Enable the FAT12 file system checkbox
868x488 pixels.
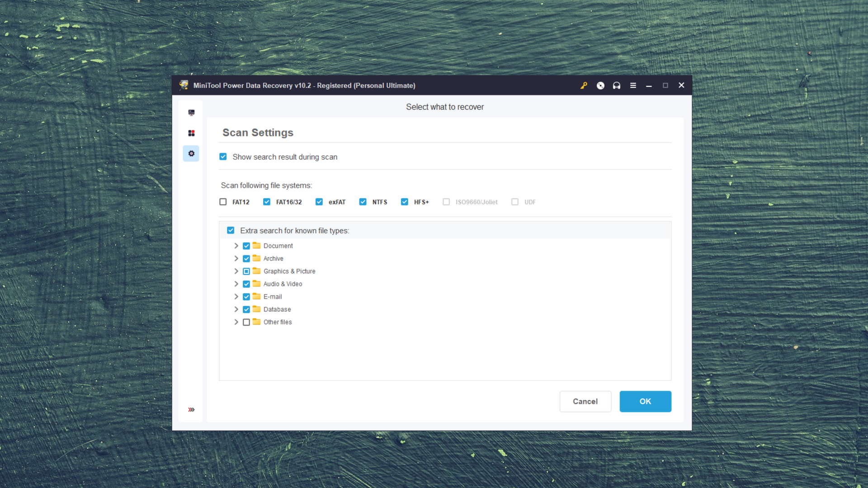(x=223, y=202)
